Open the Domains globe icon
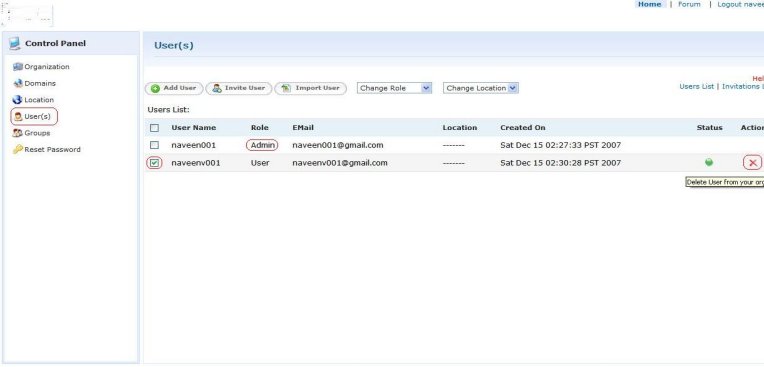764x367 pixels. click(x=18, y=83)
